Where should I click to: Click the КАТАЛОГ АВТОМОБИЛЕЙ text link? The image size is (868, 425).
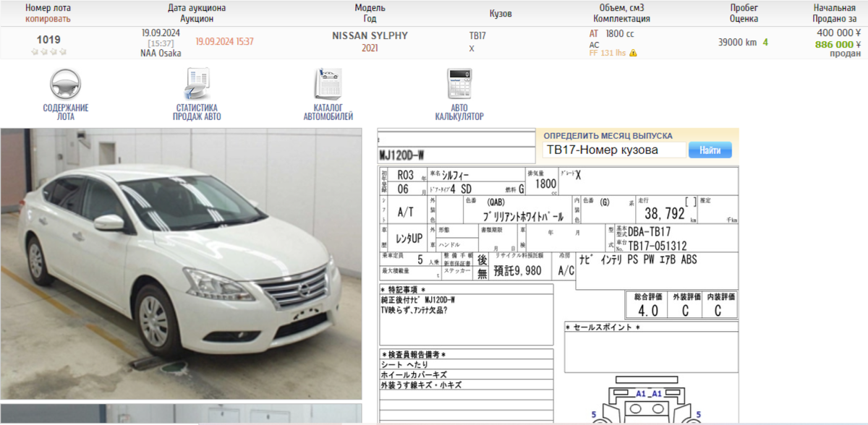328,112
